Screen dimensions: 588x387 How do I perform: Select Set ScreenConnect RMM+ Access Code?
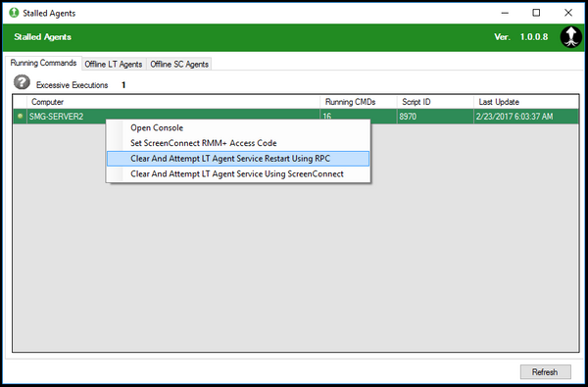(238, 143)
